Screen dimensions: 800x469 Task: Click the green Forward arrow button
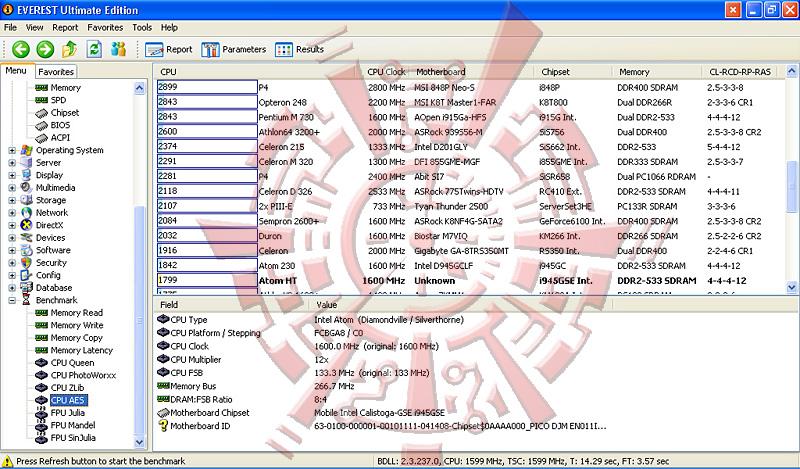pyautogui.click(x=45, y=50)
